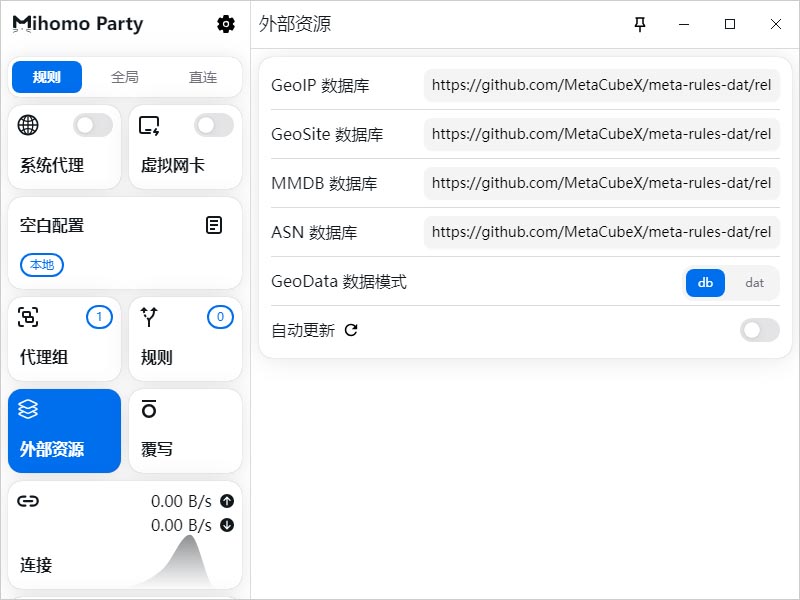Viewport: 800px width, 600px height.
Task: Minimize the Mihomo Party window
Action: (x=684, y=24)
